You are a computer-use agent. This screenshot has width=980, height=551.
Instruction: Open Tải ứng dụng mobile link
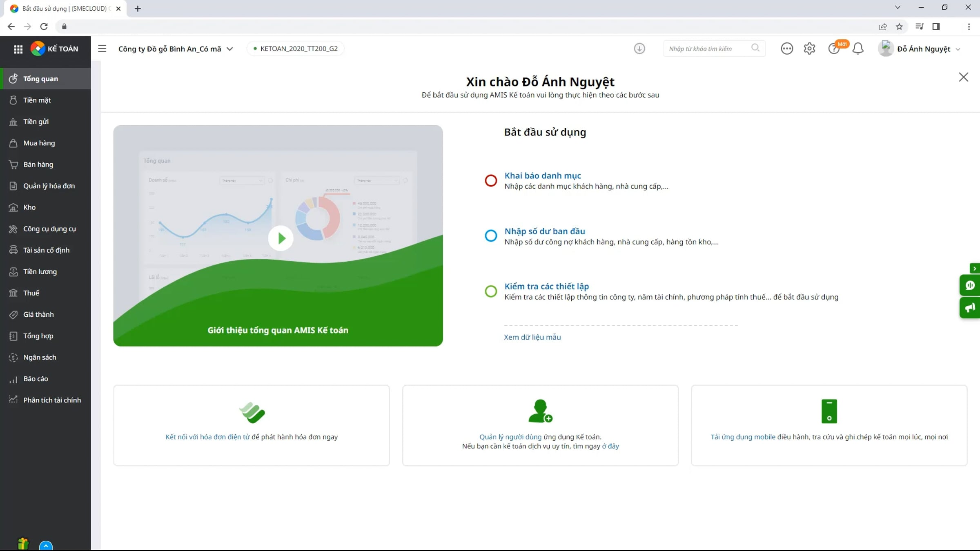click(743, 437)
